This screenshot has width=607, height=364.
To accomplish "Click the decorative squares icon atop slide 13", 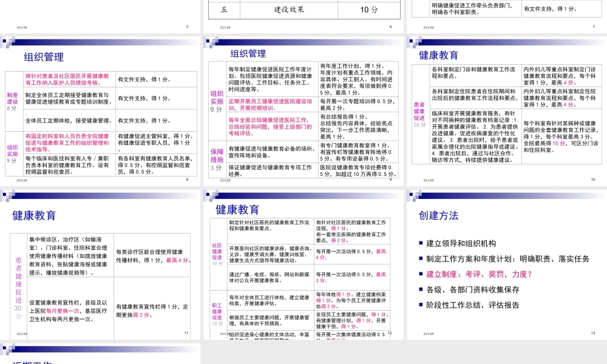I will [x=413, y=195].
